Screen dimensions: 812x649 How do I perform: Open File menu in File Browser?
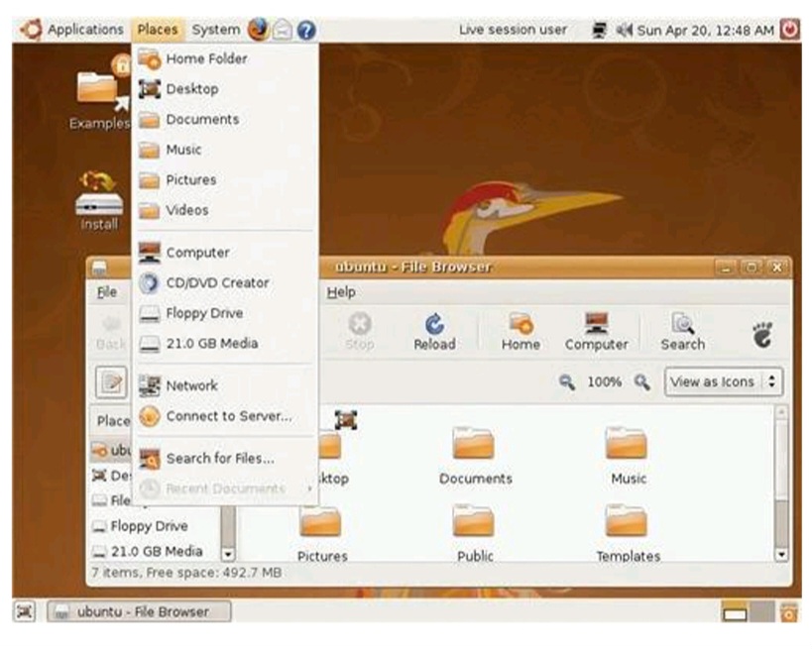[107, 292]
